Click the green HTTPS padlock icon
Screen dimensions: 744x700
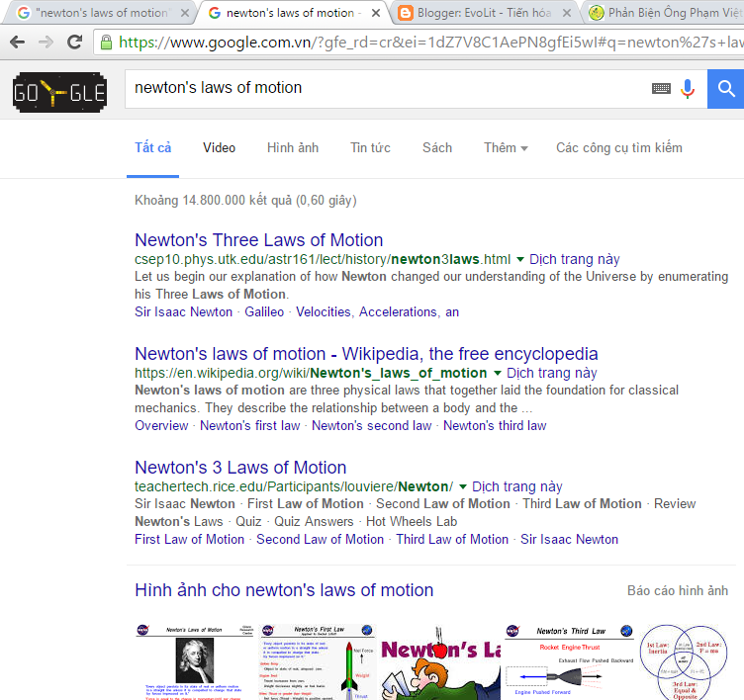tap(106, 43)
